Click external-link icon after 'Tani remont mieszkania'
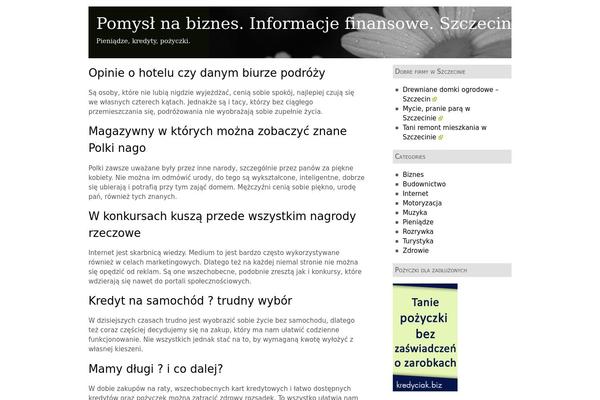This screenshot has width=600, height=400. pos(440,137)
